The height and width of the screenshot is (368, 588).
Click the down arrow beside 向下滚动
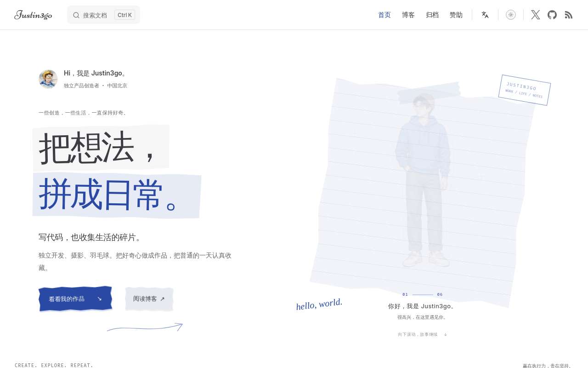click(446, 334)
